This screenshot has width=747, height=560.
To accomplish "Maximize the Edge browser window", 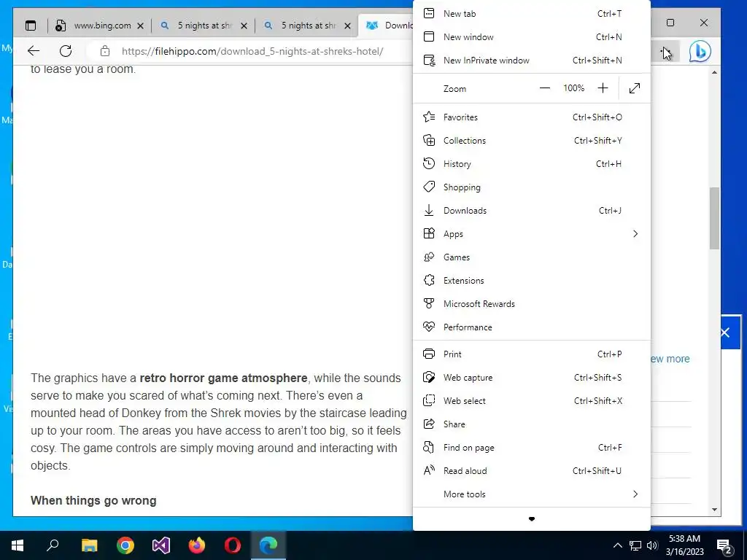I will click(x=670, y=23).
